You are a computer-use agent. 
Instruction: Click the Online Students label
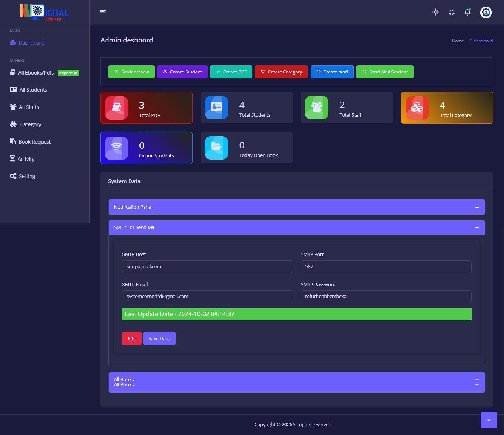pyautogui.click(x=156, y=155)
